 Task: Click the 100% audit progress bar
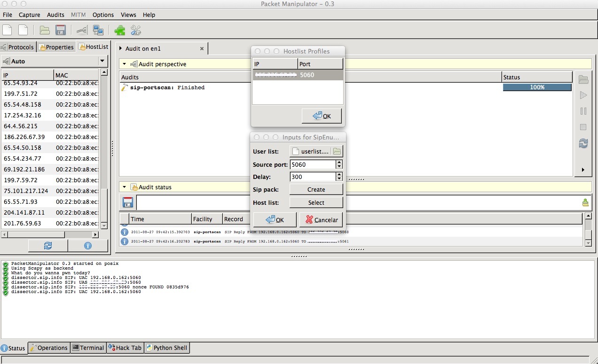(x=537, y=87)
